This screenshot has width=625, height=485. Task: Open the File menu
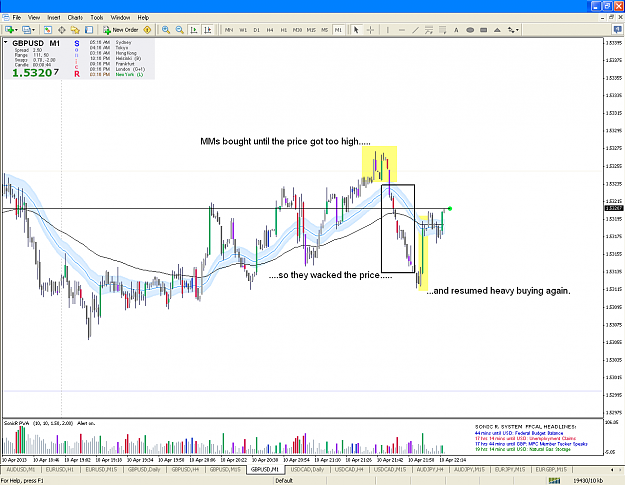(x=17, y=18)
